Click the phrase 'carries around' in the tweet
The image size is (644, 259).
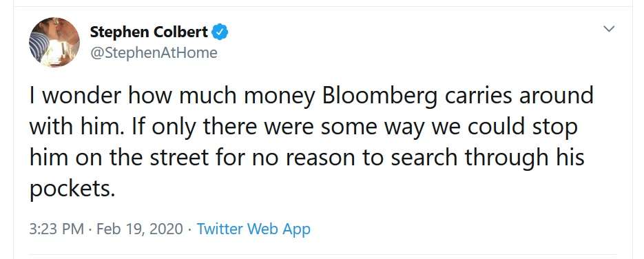(x=519, y=97)
